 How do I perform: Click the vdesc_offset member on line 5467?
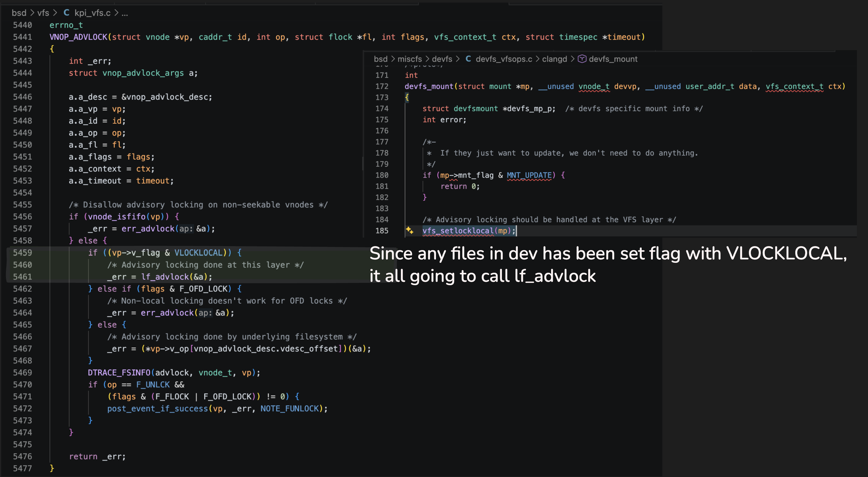pos(309,349)
